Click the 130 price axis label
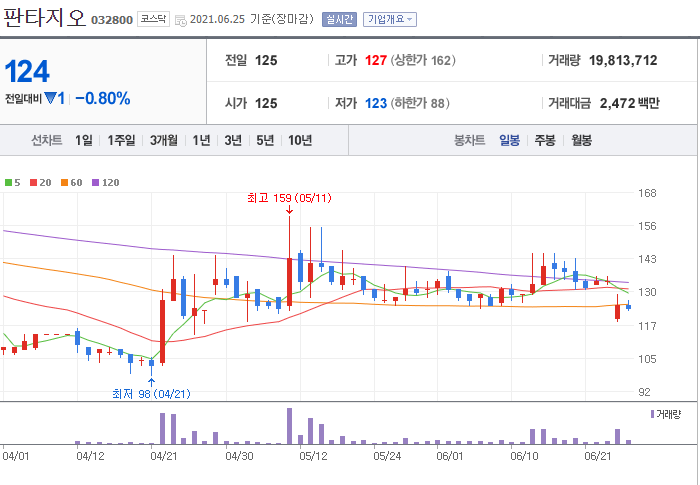Viewport: 700px width, 485px height. [647, 292]
